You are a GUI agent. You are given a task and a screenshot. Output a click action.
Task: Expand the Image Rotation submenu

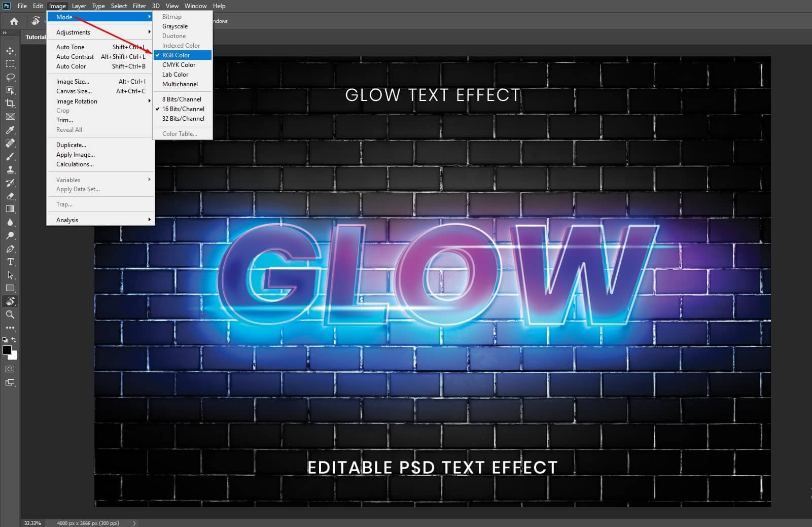click(x=76, y=101)
